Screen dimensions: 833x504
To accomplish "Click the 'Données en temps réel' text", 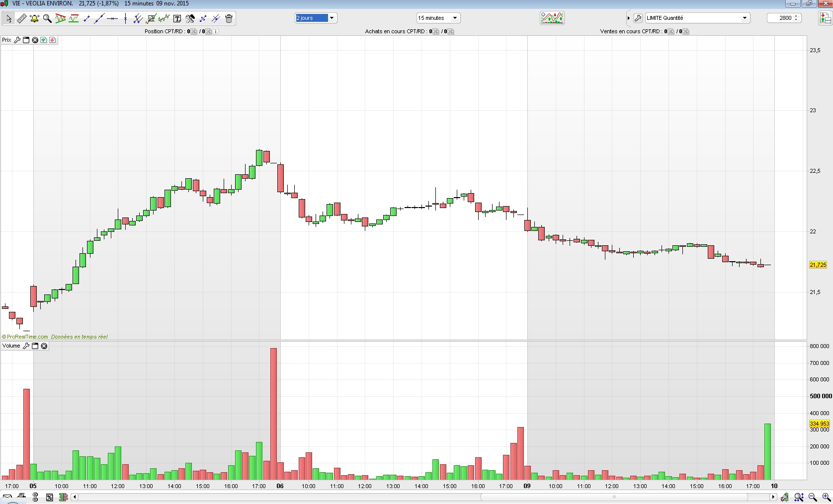I will pyautogui.click(x=79, y=337).
